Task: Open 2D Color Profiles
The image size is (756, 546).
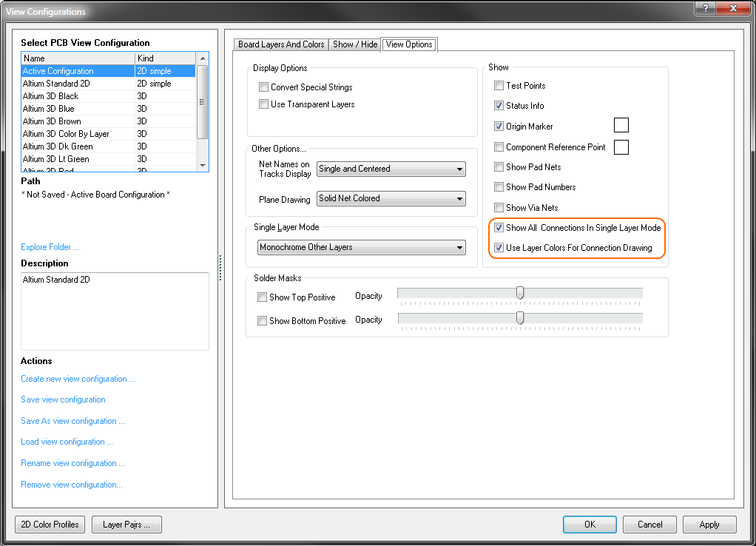Action: click(x=50, y=525)
